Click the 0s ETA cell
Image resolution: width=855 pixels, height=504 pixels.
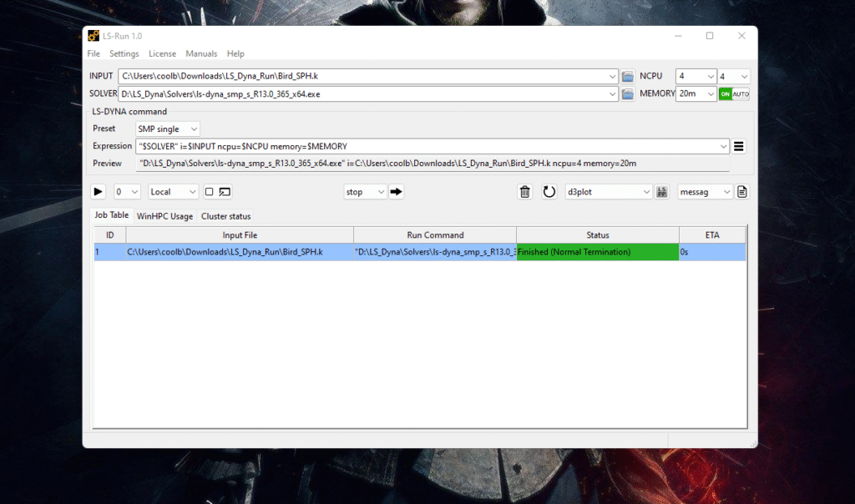[x=712, y=252]
